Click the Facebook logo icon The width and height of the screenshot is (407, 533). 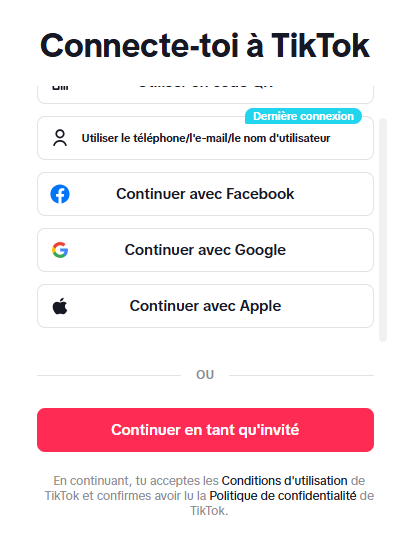pyautogui.click(x=60, y=194)
